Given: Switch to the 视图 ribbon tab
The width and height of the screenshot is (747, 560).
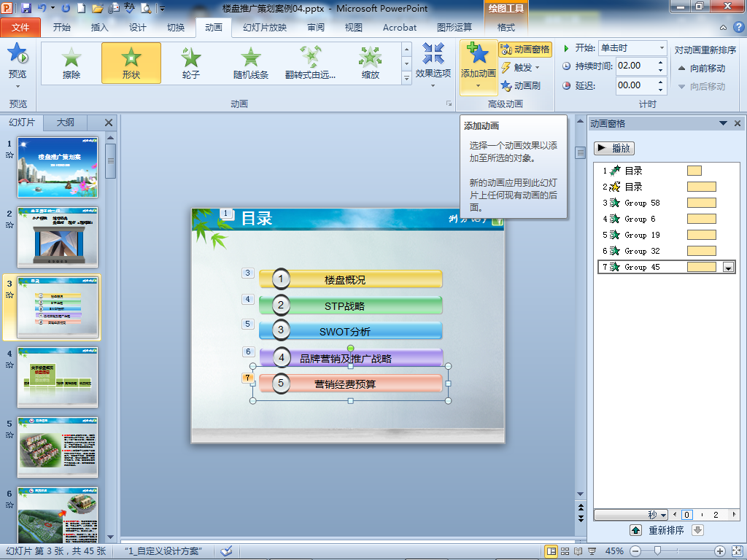Looking at the screenshot, I should tap(354, 28).
